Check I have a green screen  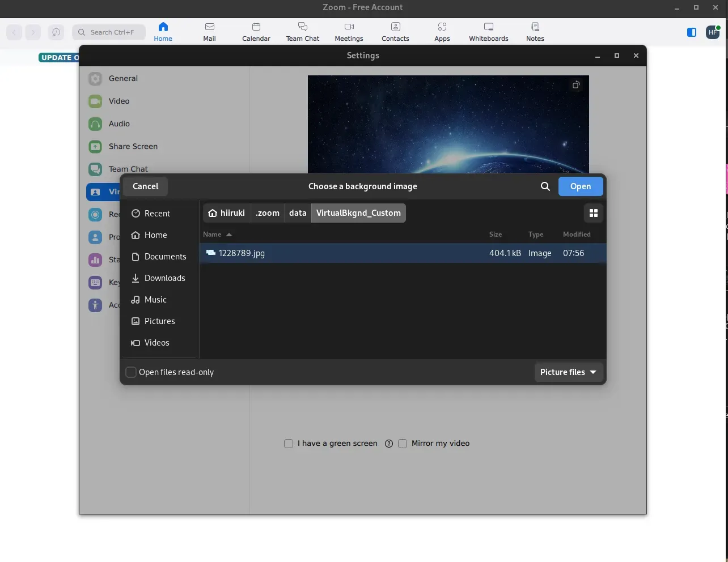[289, 444]
